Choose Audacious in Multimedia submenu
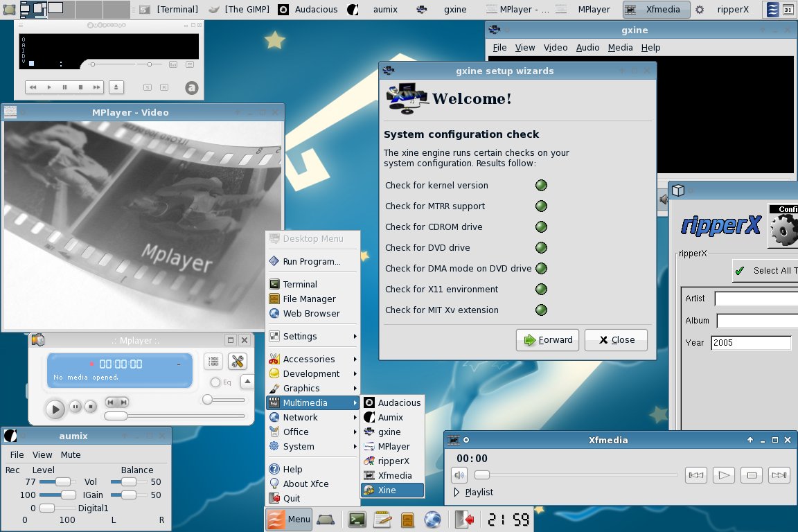This screenshot has height=532, width=798. pos(392,402)
